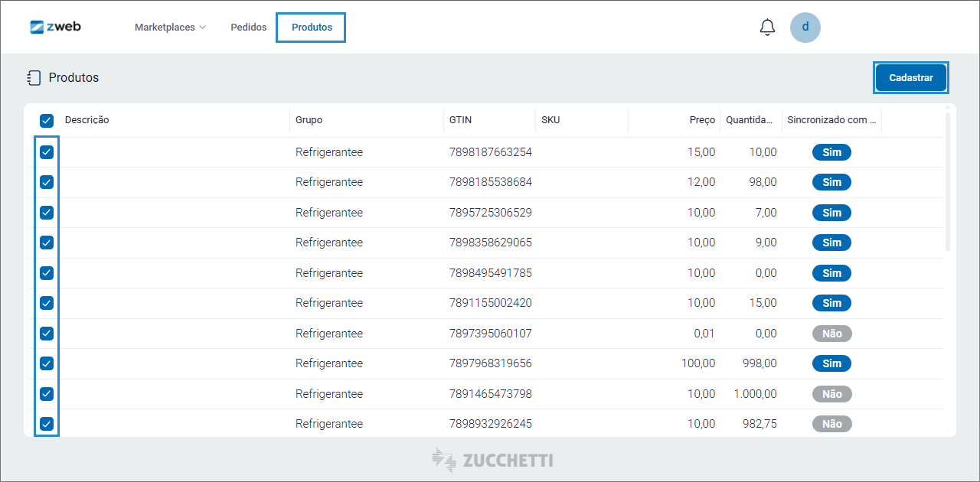Select the GTIN 7898932926245 cell

pyautogui.click(x=490, y=424)
